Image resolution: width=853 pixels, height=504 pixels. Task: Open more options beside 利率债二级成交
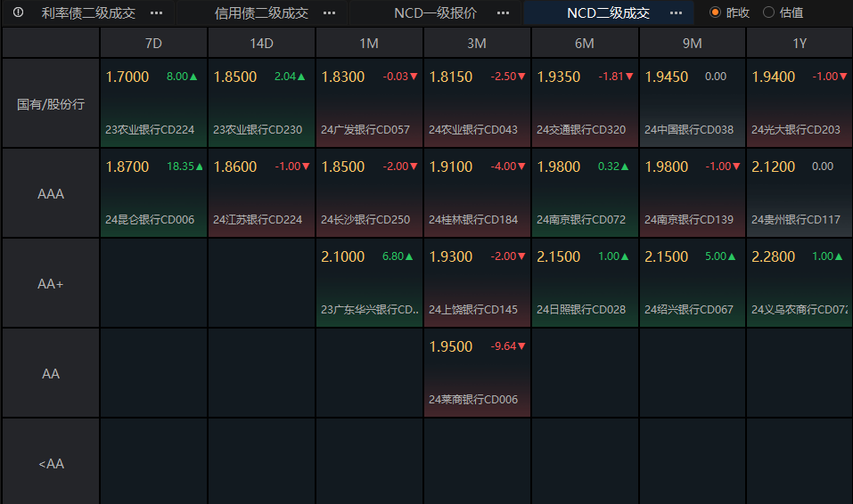pos(157,13)
